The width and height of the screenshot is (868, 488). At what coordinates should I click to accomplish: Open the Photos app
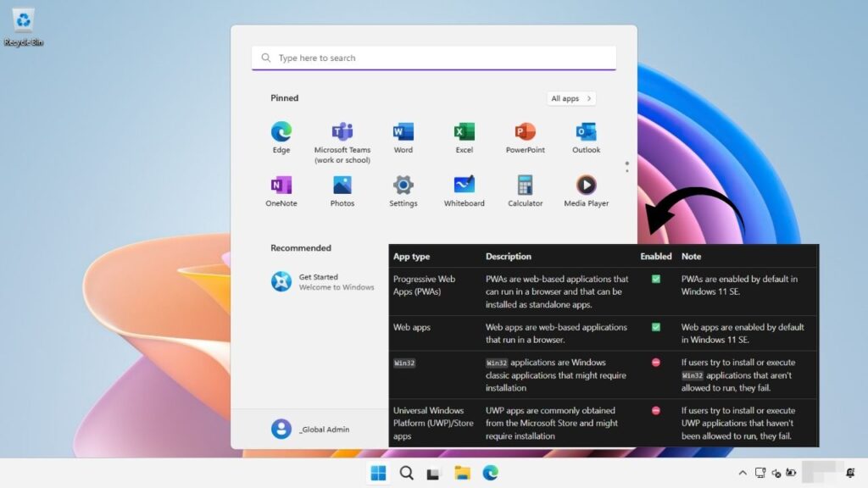point(342,191)
